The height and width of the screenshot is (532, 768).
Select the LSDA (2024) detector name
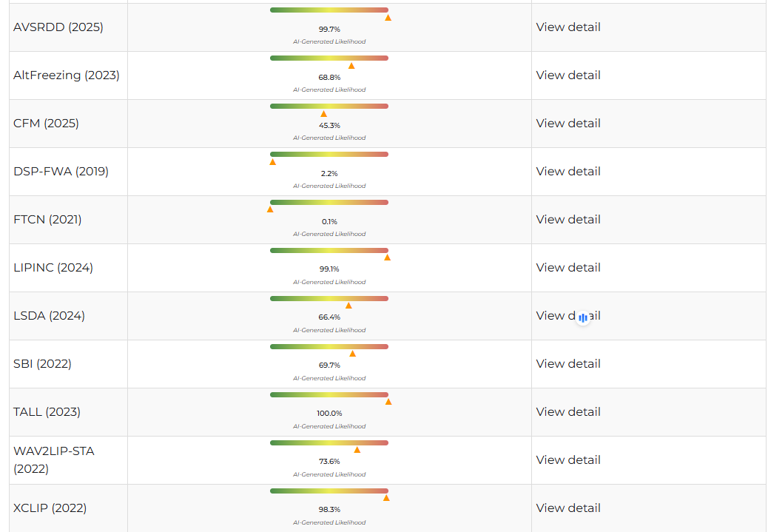[49, 316]
